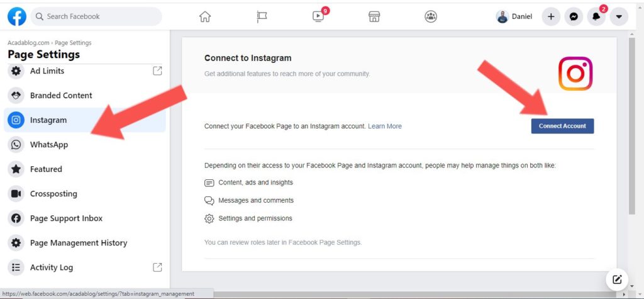Click the Page Support Inbox icon

tap(16, 218)
